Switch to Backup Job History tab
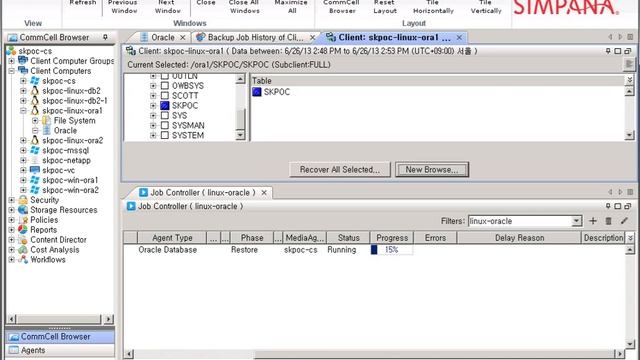 256,38
